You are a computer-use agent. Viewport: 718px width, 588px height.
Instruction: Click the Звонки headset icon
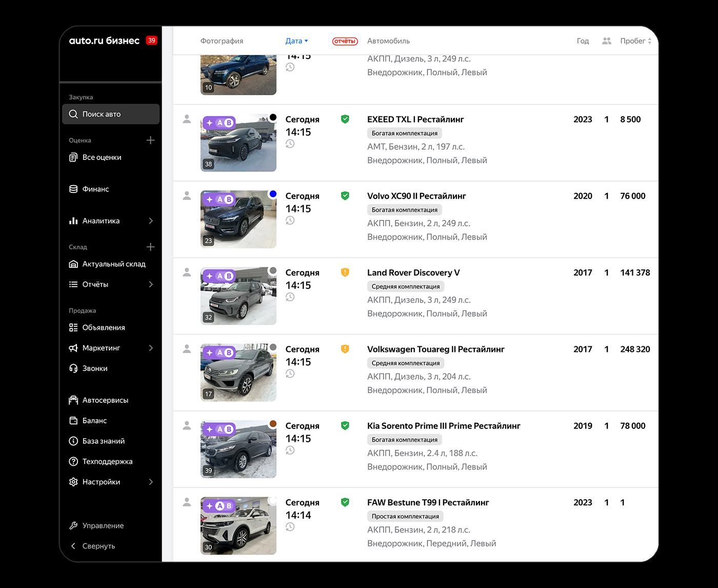click(x=73, y=369)
